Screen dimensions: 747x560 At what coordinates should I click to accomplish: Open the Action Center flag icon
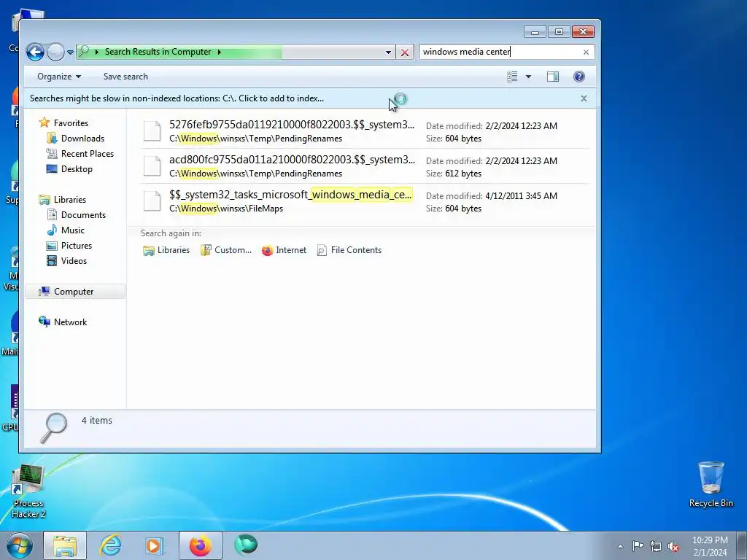(x=638, y=545)
